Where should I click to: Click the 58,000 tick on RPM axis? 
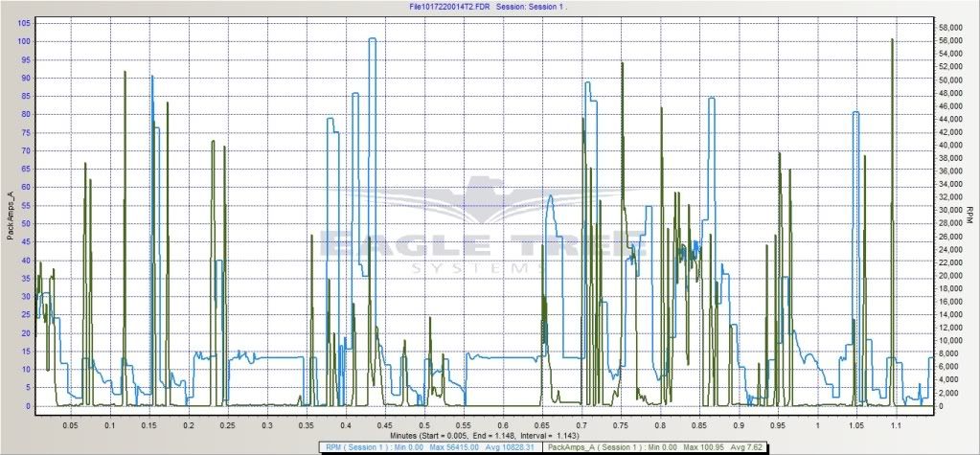[952, 28]
